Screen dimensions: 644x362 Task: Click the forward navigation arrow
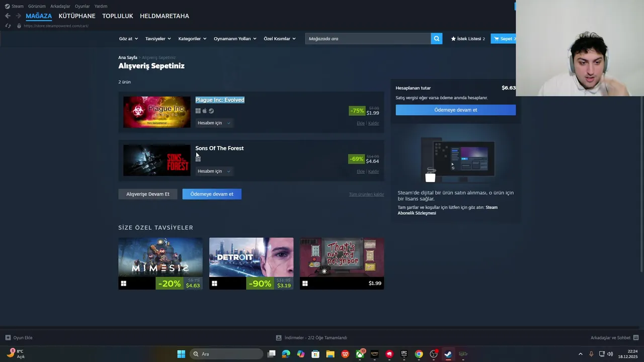pos(18,16)
